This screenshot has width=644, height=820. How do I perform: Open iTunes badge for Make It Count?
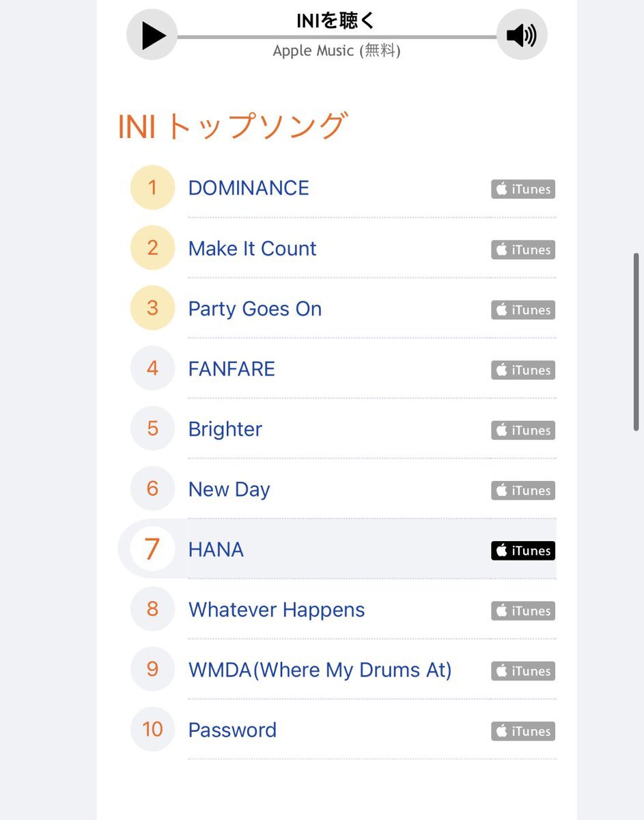click(523, 249)
